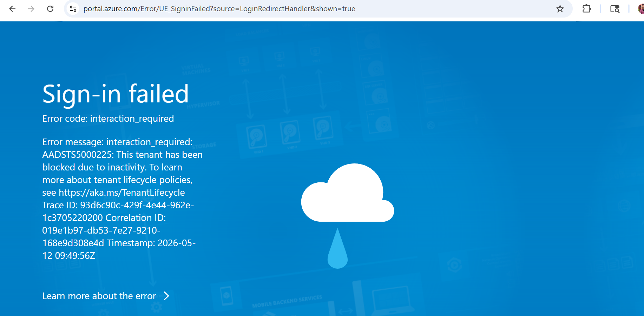
Task: Click the white rain cloud illustration
Action: pos(348,193)
